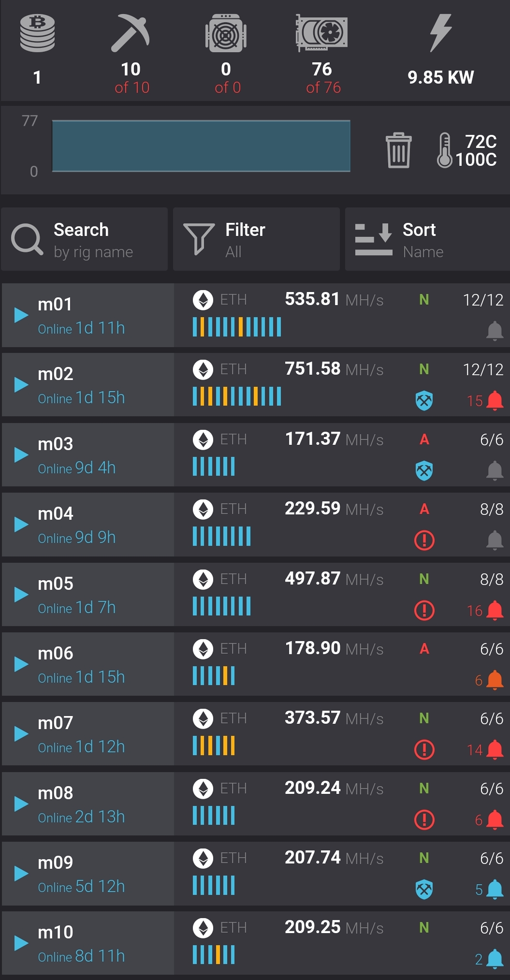The image size is (510, 980).
Task: Click the m07 rig name
Action: pos(56,723)
